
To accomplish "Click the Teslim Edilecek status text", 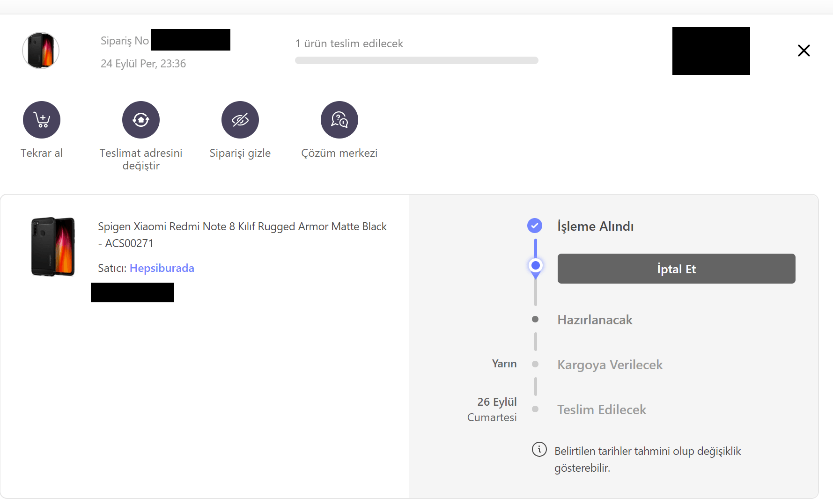I will [602, 409].
